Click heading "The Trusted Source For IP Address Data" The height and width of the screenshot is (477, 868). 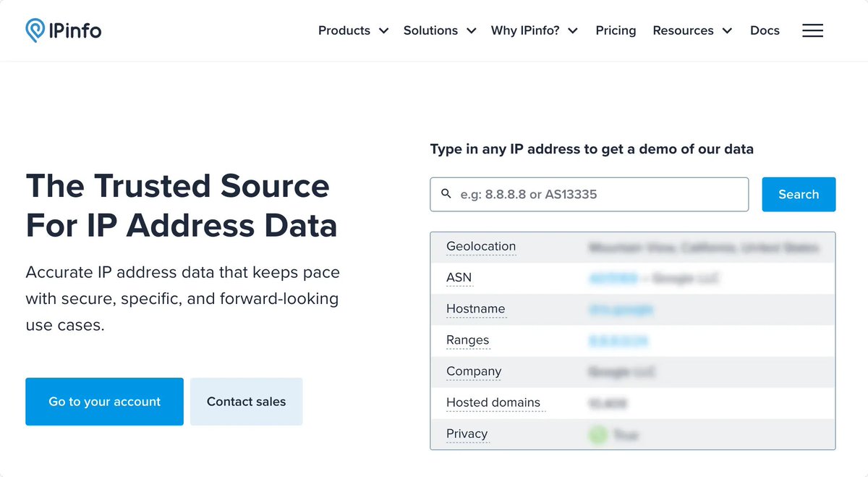[182, 206]
